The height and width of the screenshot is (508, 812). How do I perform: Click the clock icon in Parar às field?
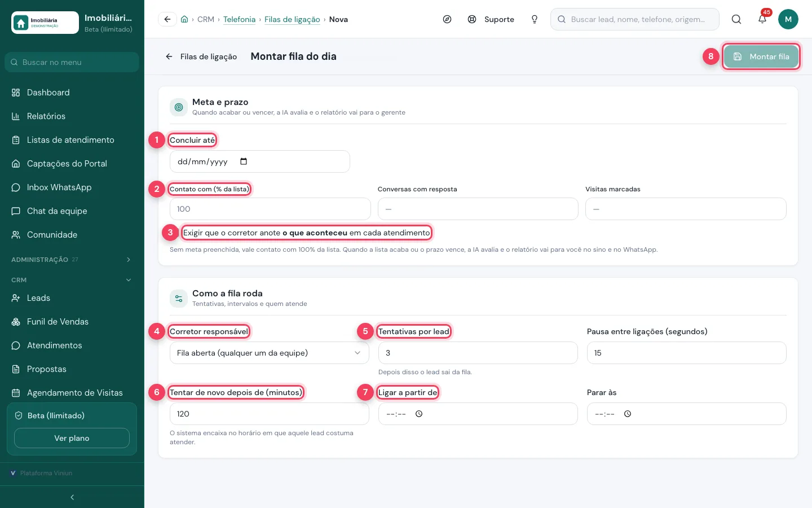point(628,414)
